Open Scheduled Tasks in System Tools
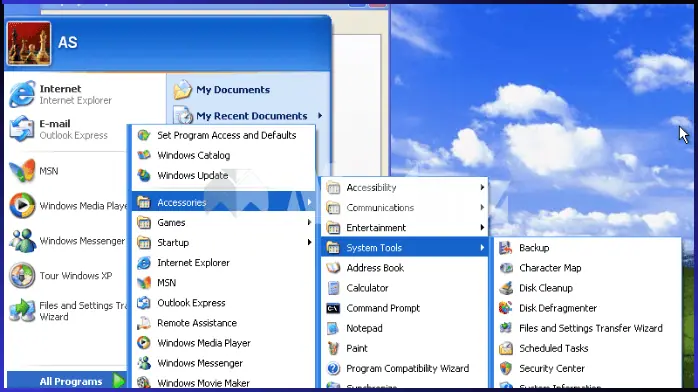 (x=588, y=348)
